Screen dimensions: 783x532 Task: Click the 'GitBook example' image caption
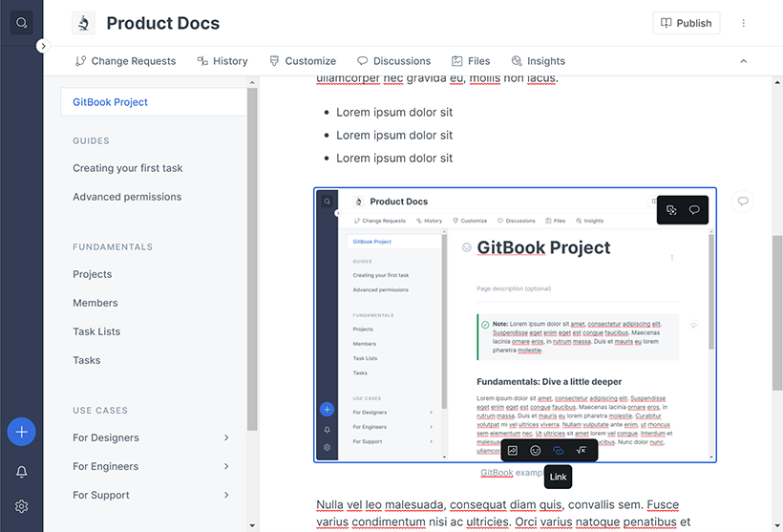pyautogui.click(x=512, y=473)
